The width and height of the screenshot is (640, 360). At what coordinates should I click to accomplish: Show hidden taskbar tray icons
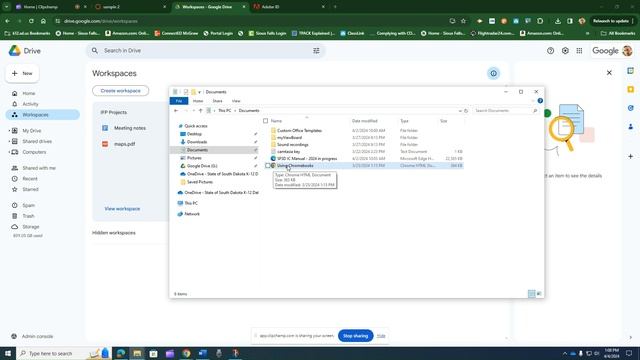(565, 353)
